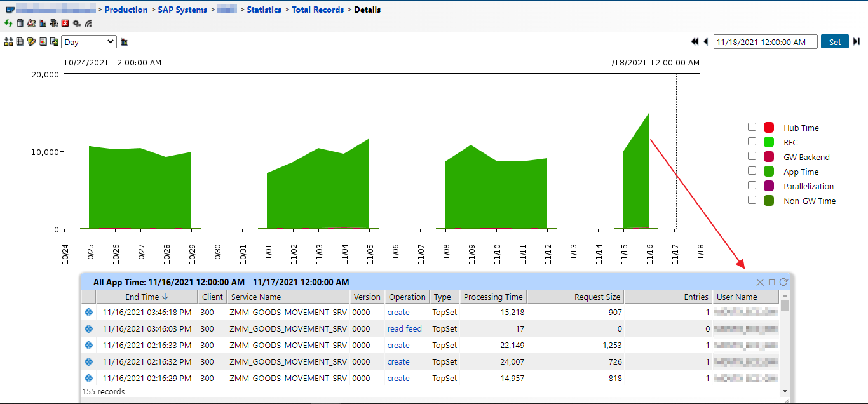
Task: Toggle the Parallelization checkbox
Action: pos(752,185)
